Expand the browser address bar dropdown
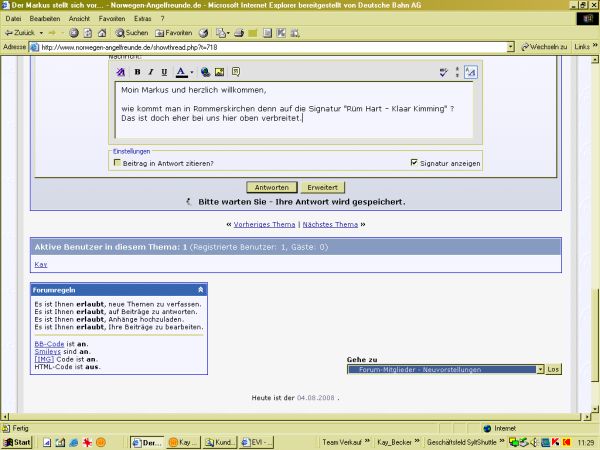600x450 pixels. click(x=511, y=47)
